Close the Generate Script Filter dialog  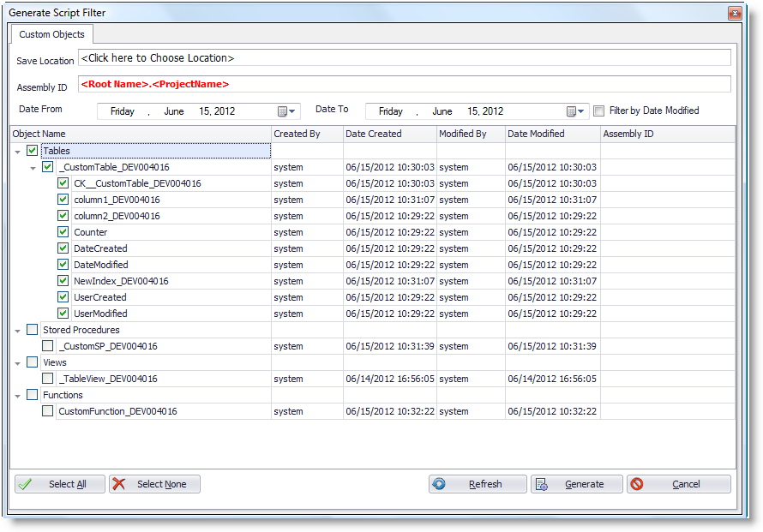click(x=734, y=14)
